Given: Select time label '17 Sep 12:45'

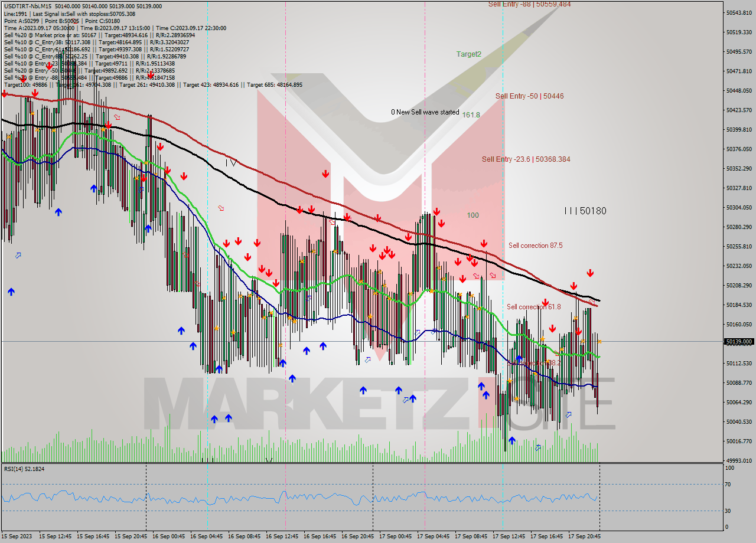Looking at the screenshot, I should point(509,537).
